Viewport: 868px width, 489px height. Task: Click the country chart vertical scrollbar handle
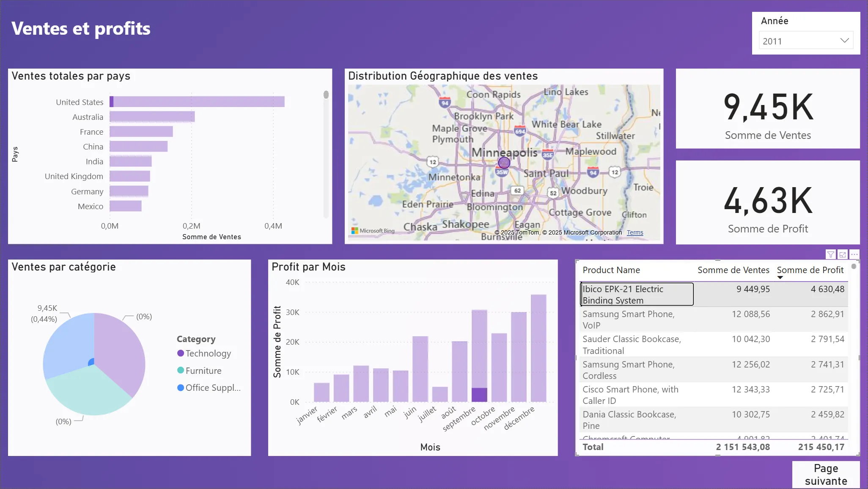click(326, 95)
